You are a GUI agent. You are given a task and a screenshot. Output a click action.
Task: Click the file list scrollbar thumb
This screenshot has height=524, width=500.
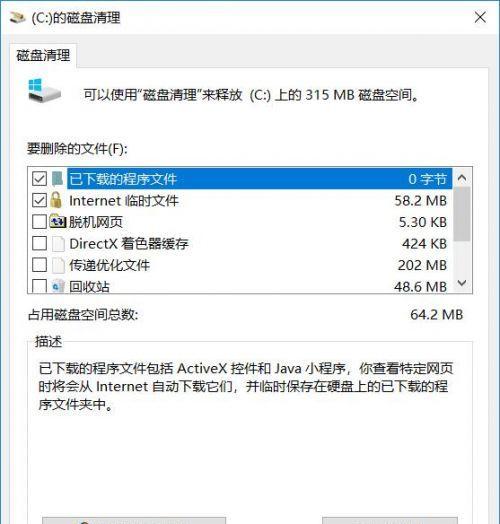coord(462,214)
